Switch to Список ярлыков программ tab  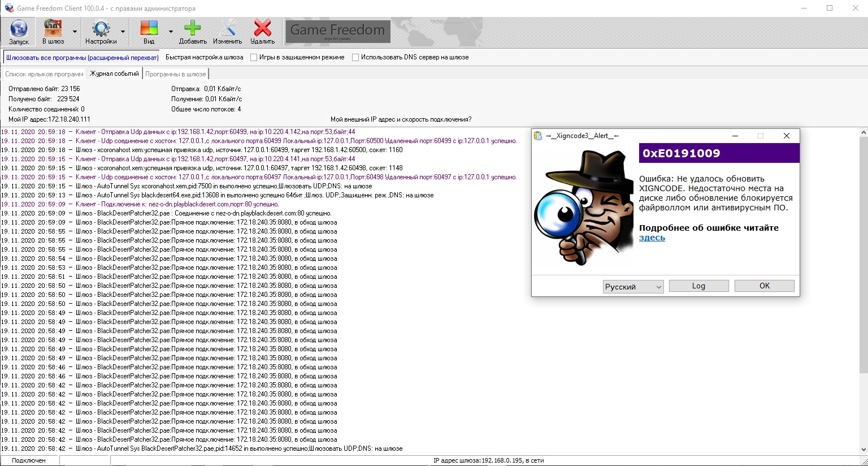(x=44, y=74)
